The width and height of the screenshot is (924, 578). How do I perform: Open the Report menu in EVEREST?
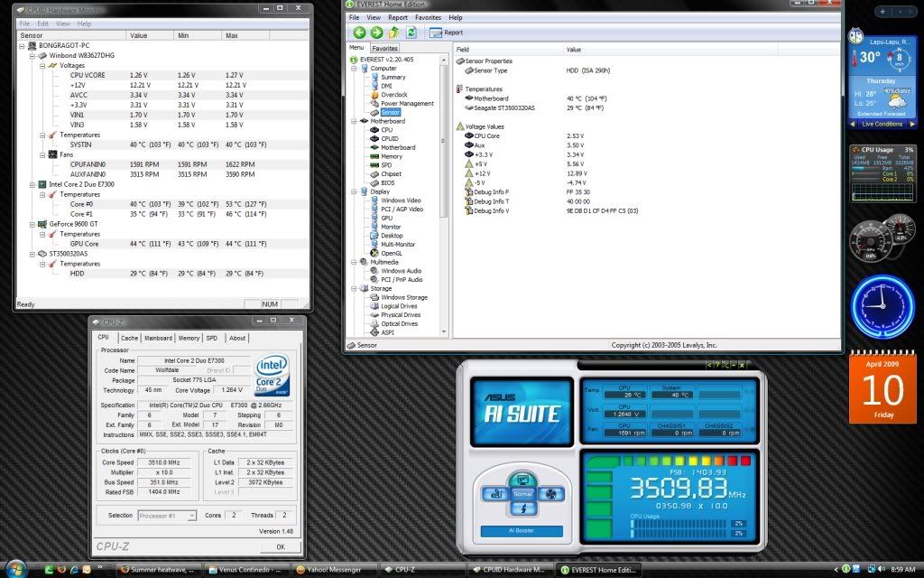click(397, 17)
